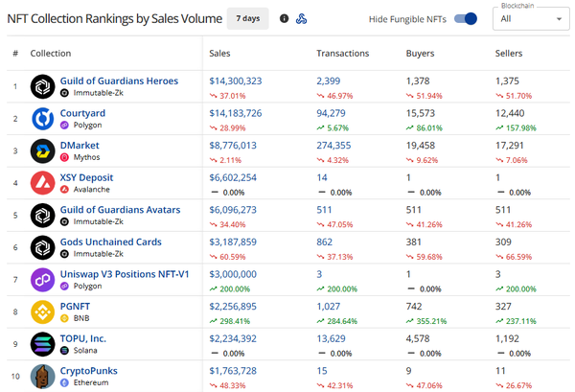The height and width of the screenshot is (392, 575).
Task: Open the Guild of Guardians Heroes collection link
Action: click(x=119, y=81)
